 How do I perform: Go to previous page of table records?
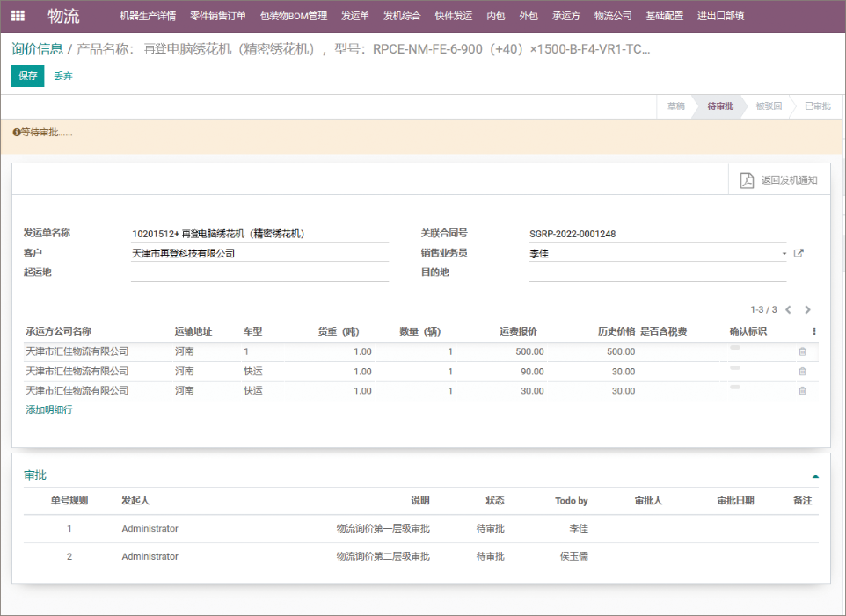tap(788, 310)
